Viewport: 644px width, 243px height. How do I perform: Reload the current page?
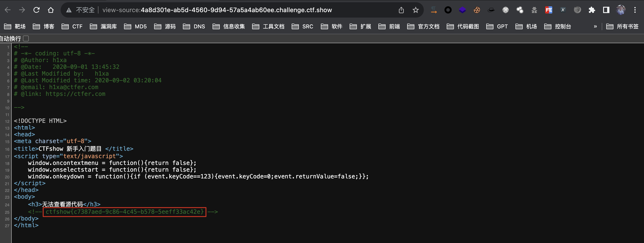coord(36,10)
